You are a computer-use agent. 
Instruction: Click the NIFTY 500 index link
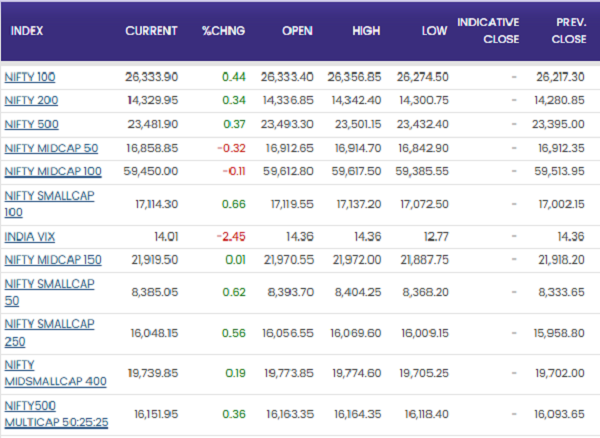[32, 124]
